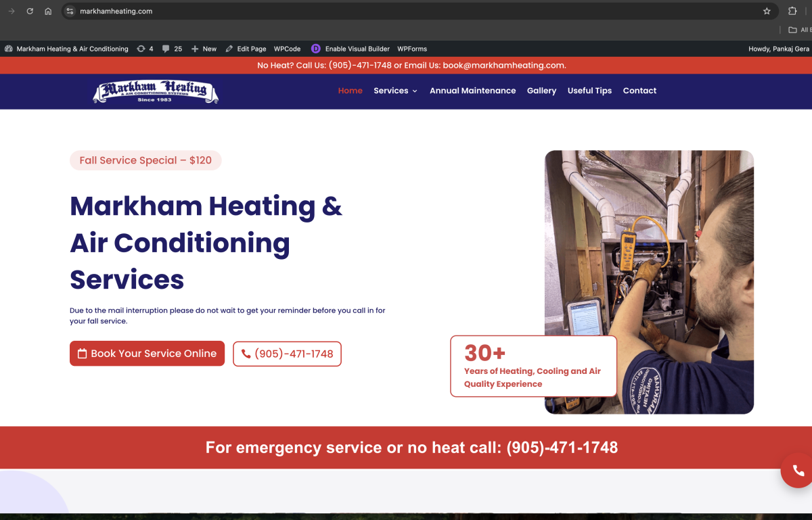Open the comments bubble icon showing 25
The height and width of the screenshot is (520, 812).
tap(166, 49)
